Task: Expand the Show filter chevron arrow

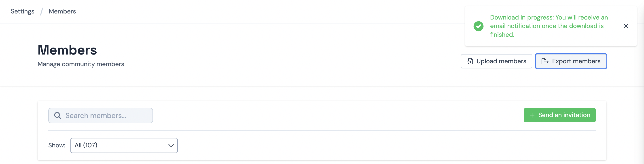Action: pos(171,145)
